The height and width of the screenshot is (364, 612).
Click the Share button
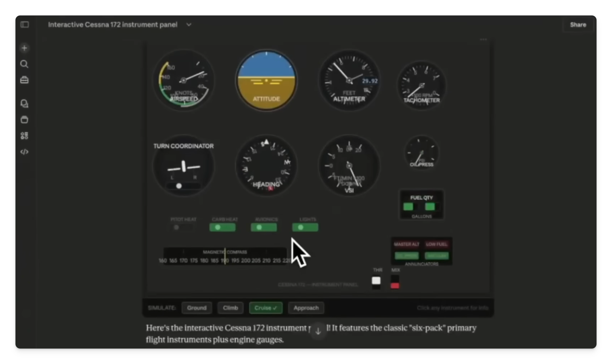[x=578, y=25]
